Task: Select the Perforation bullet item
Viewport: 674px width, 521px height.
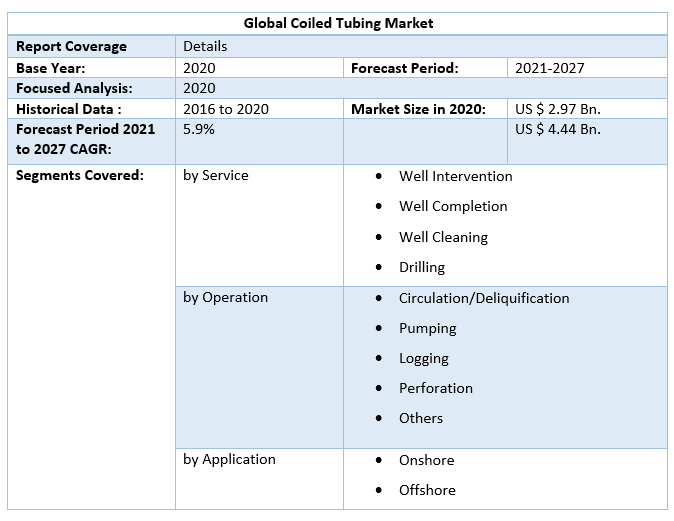Action: [435, 388]
